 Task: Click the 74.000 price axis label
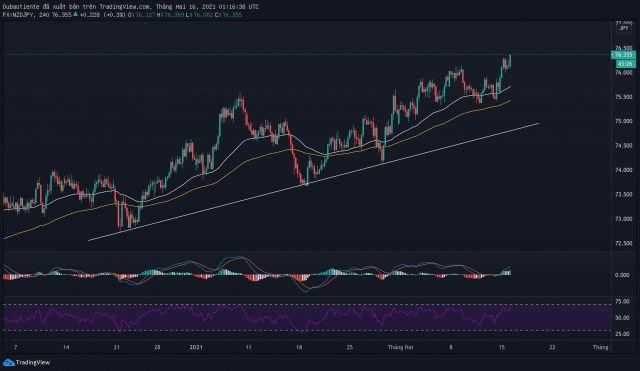click(623, 170)
